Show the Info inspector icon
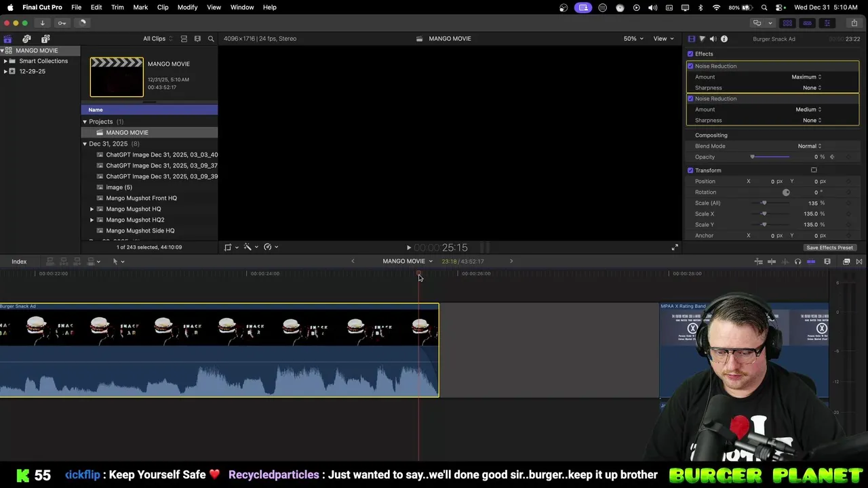Viewport: 868px width, 488px height. click(724, 39)
